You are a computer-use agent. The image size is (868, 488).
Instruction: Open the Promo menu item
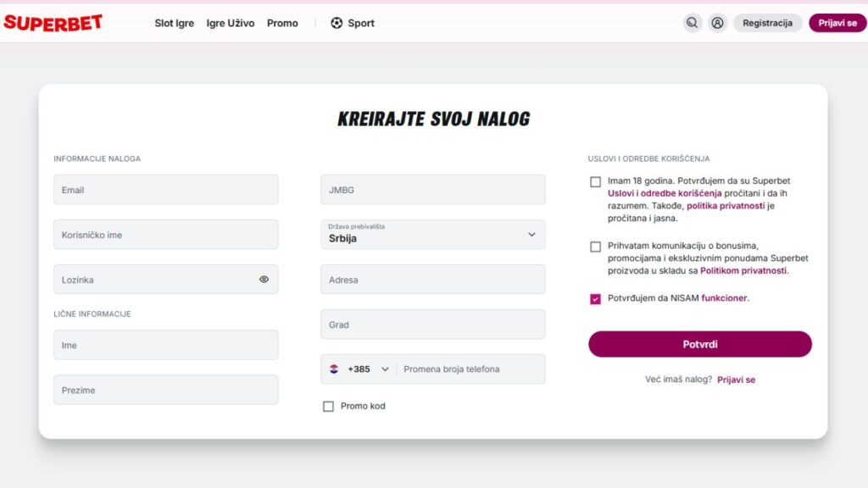(282, 23)
